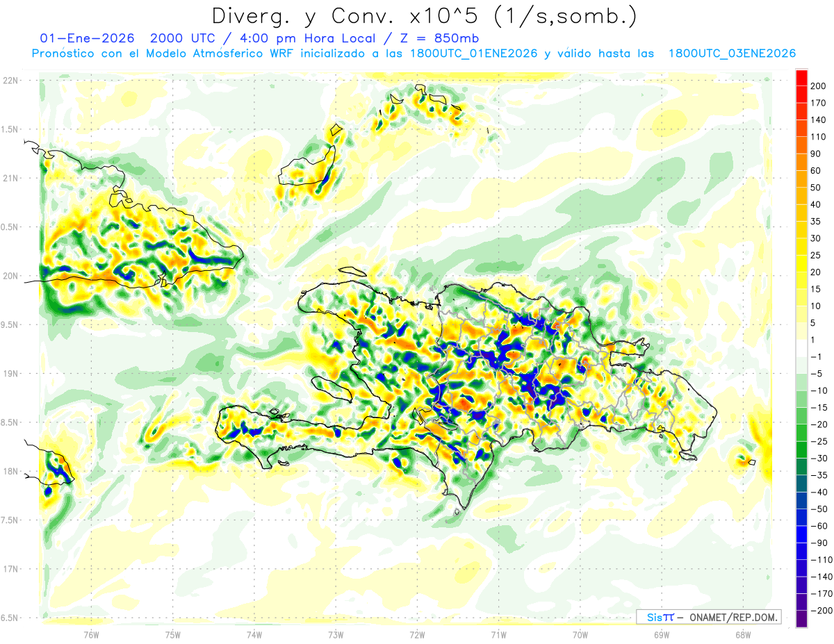834x644 pixels.
Task: Click the 17N latitude label
Action: 10,569
